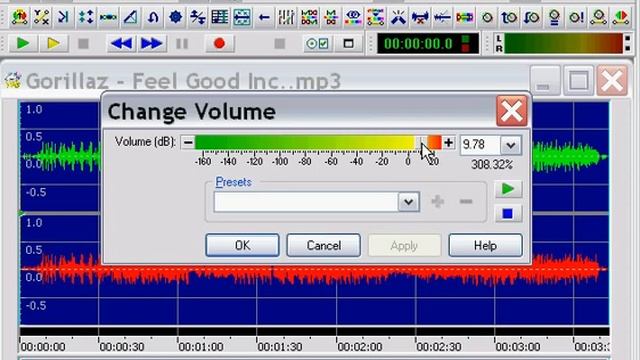The image size is (640, 360).
Task: Click the horizontal beads echo icon
Action: [x=108, y=17]
